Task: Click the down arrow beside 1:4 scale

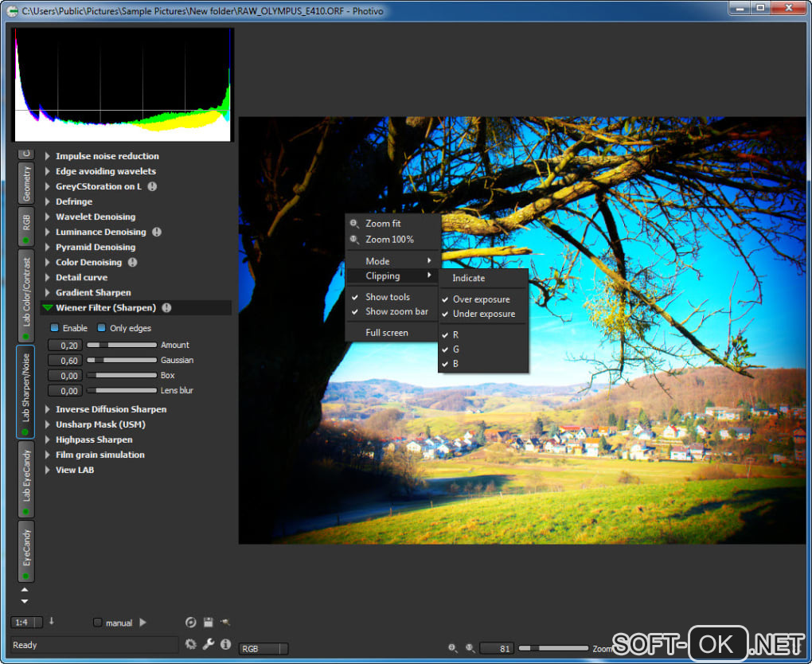Action: tap(51, 621)
